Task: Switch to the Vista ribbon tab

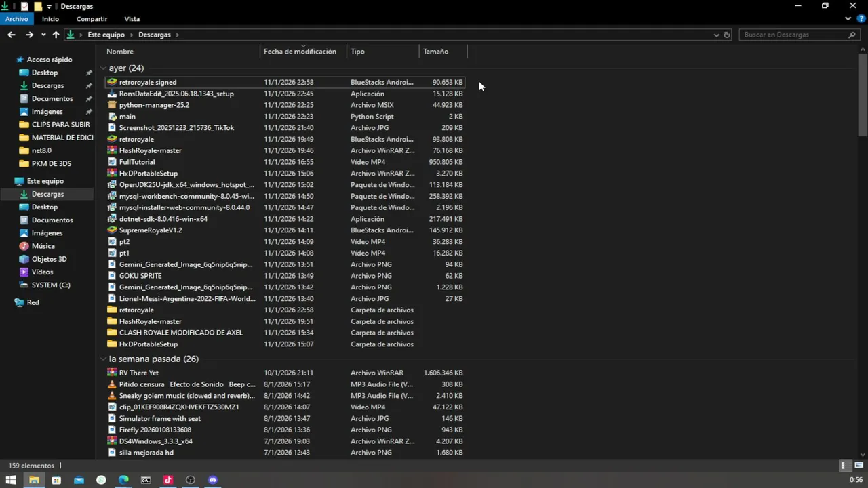Action: (x=132, y=19)
